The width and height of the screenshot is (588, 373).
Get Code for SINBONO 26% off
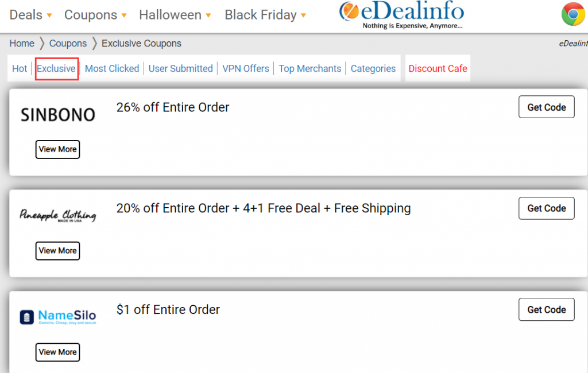(x=547, y=107)
